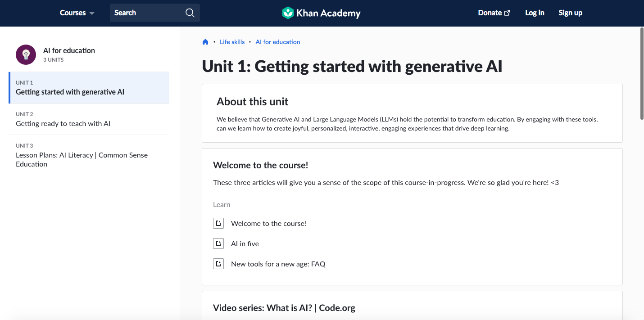Go to Life skills breadcrumb

pos(232,42)
